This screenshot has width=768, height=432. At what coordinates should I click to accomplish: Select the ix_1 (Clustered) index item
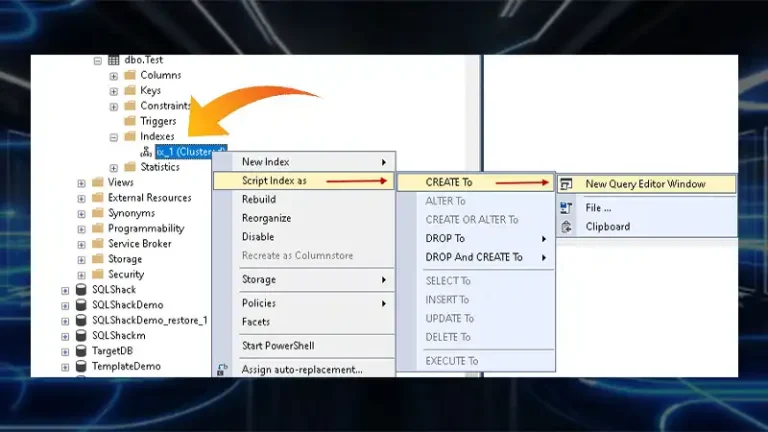(x=191, y=152)
